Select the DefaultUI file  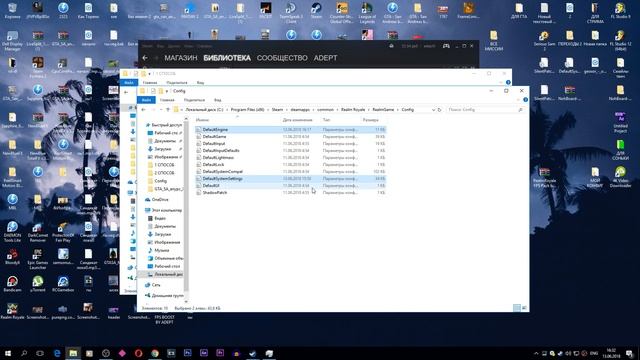click(290, 185)
